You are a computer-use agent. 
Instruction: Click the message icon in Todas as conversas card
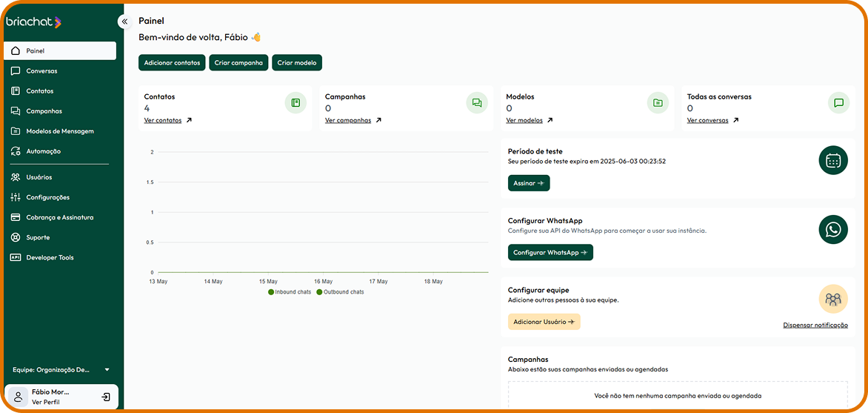click(x=838, y=103)
